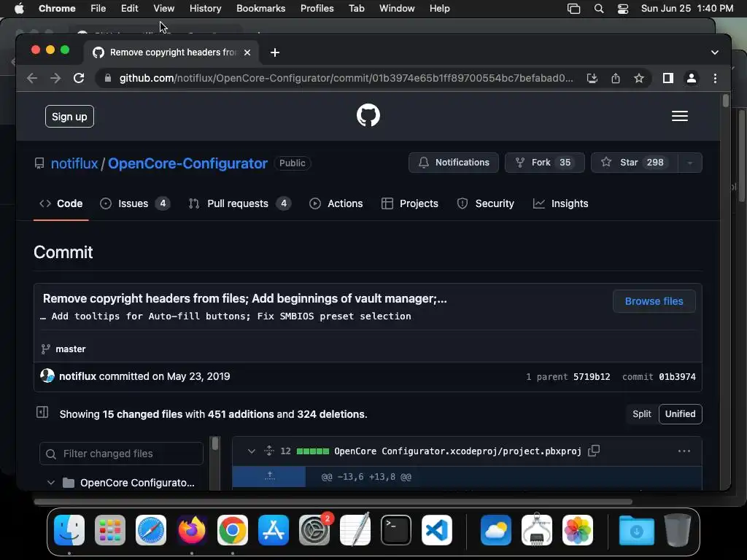This screenshot has height=560, width=747.
Task: Click the share page icon
Action: tap(616, 78)
